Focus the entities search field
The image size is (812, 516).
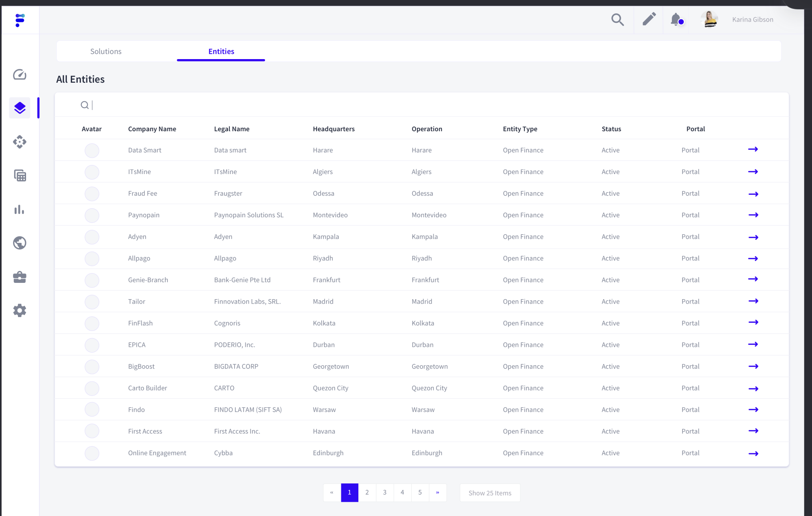click(422, 105)
